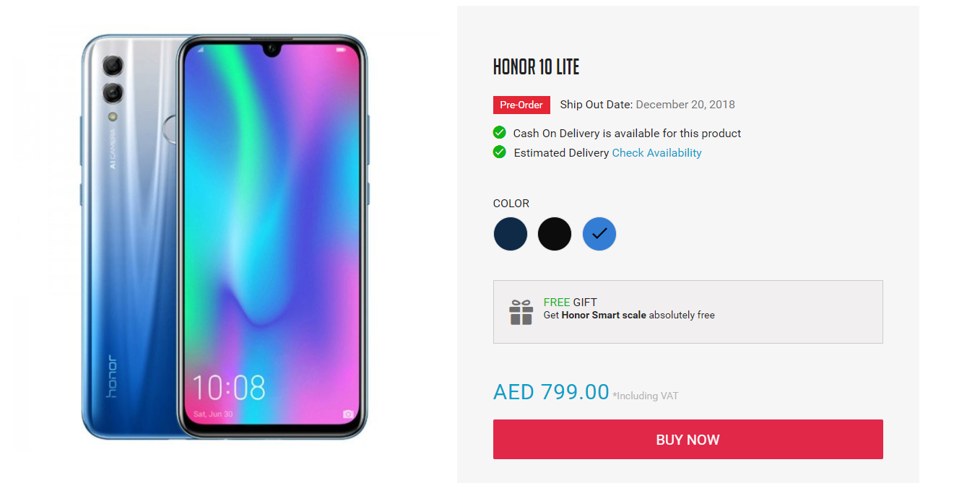
Task: Click green checkmark beside Estimated Delivery
Action: point(499,152)
